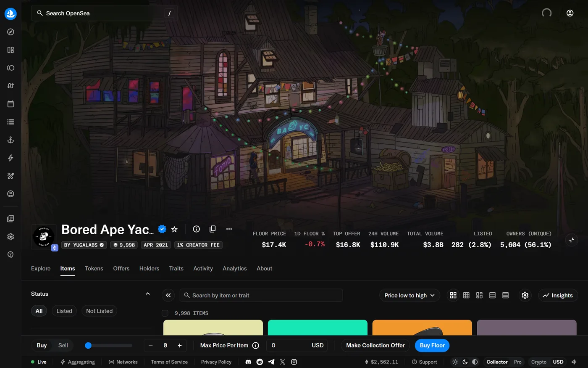Screen dimensions: 588x368
Task: Open the item display settings gear
Action: [x=525, y=295]
